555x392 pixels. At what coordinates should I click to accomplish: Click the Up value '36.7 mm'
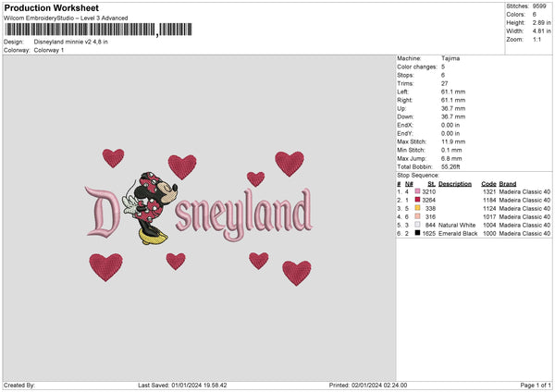pyautogui.click(x=453, y=108)
